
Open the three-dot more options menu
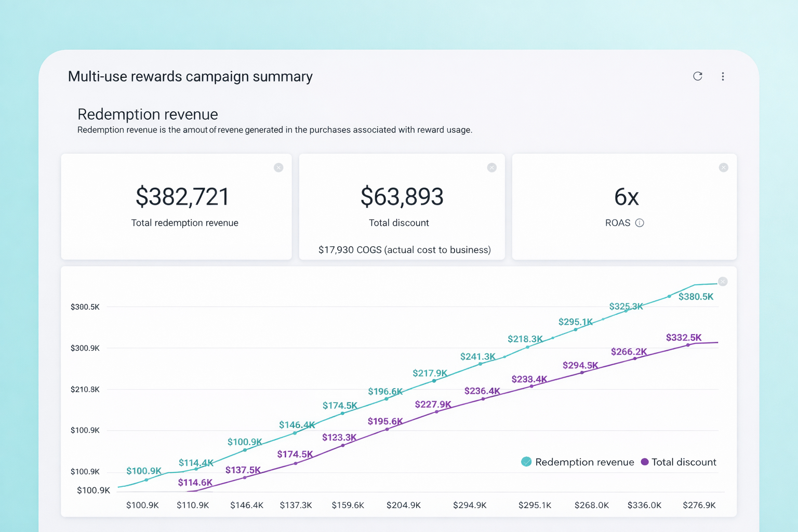pos(723,76)
